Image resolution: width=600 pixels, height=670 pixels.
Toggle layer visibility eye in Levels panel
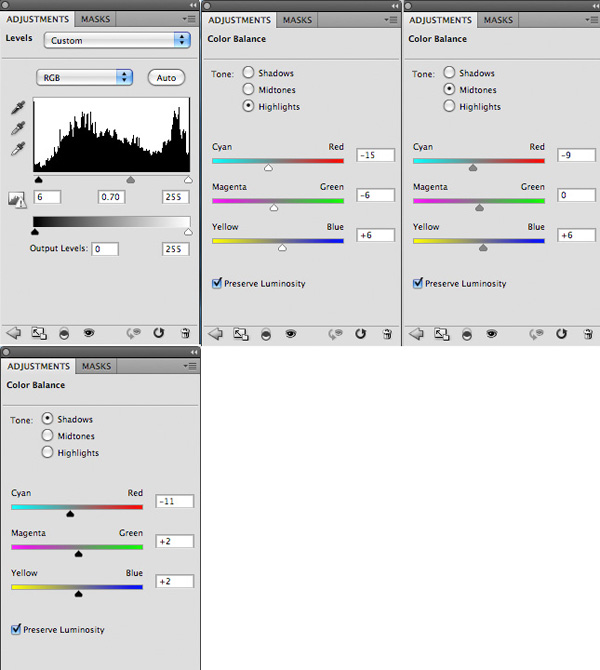click(89, 332)
